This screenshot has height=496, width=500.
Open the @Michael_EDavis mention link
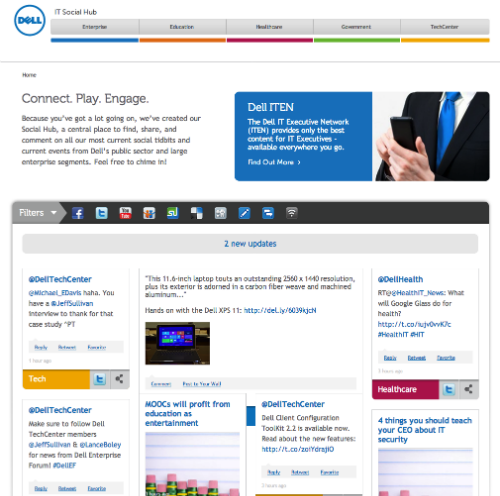tap(55, 293)
